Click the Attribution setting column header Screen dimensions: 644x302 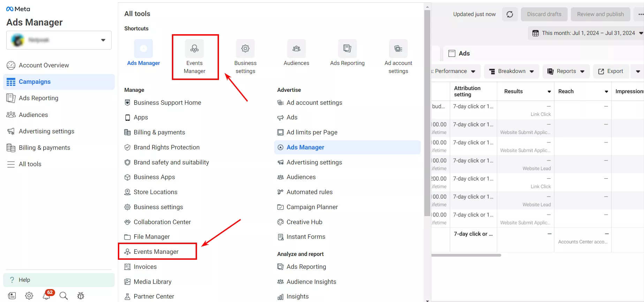(473, 91)
